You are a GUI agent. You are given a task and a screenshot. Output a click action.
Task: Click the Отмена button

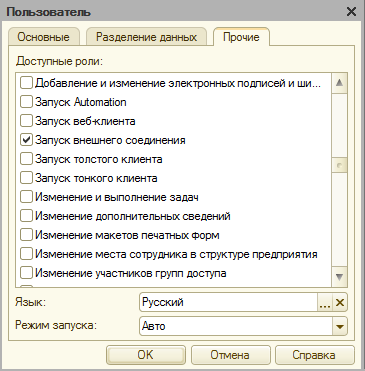click(230, 355)
